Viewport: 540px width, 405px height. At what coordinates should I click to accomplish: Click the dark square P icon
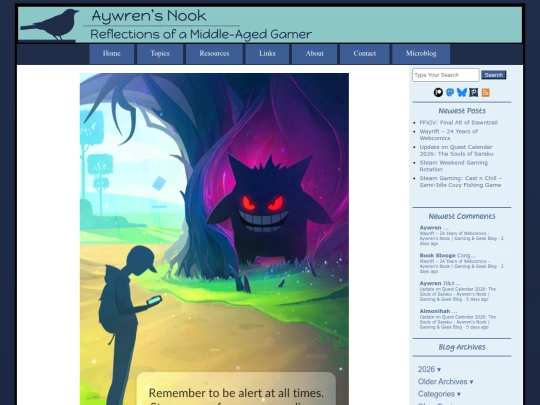click(x=474, y=92)
